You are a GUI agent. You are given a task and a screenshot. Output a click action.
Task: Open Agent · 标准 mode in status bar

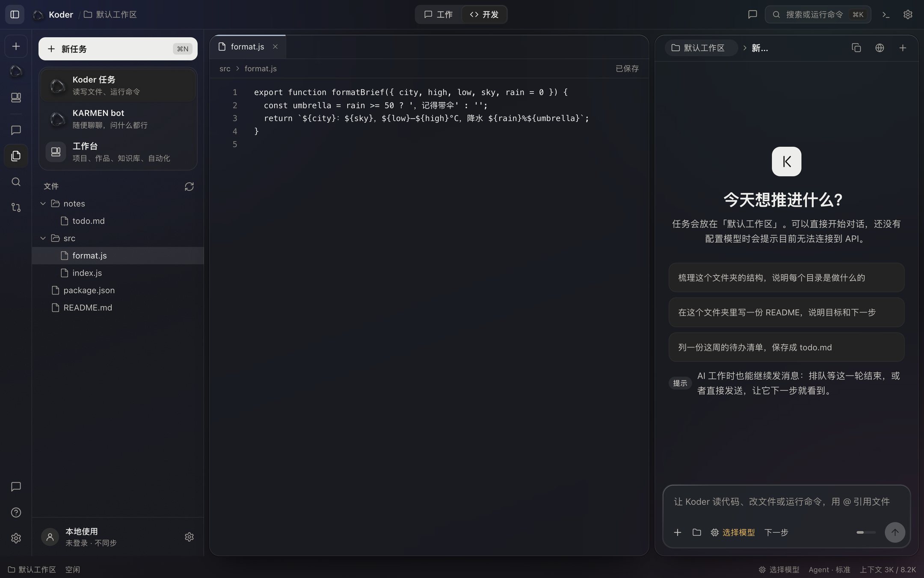click(x=829, y=569)
